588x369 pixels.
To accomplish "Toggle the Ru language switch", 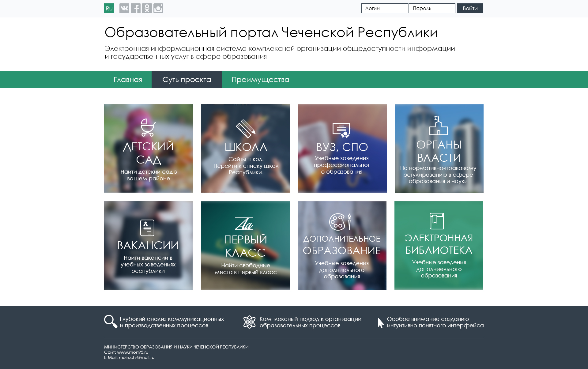I will coord(109,8).
